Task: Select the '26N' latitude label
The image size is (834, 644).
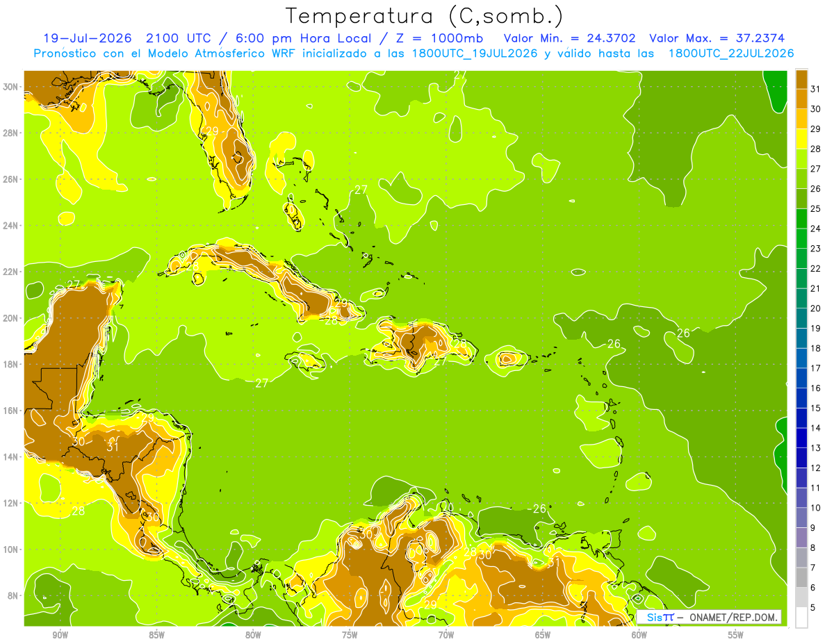Action: tap(12, 179)
